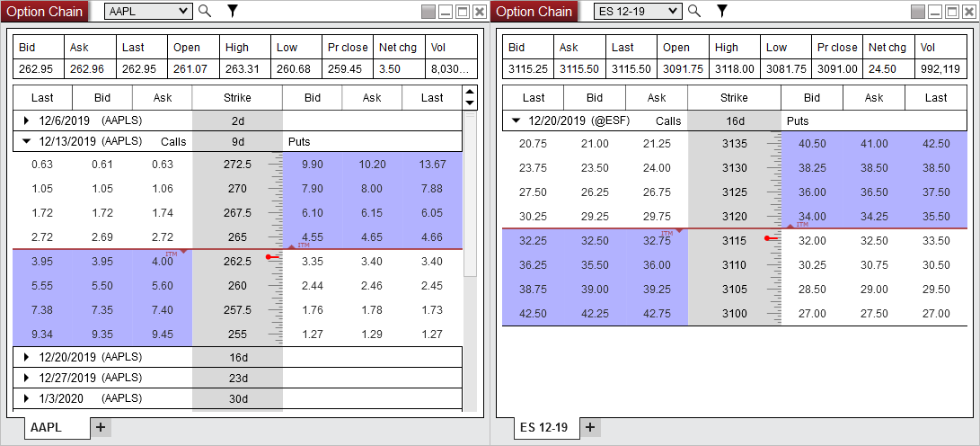Collapse the 12/13/2019 AAPLS expiration row
Screen dimensions: 980x446
[26, 141]
